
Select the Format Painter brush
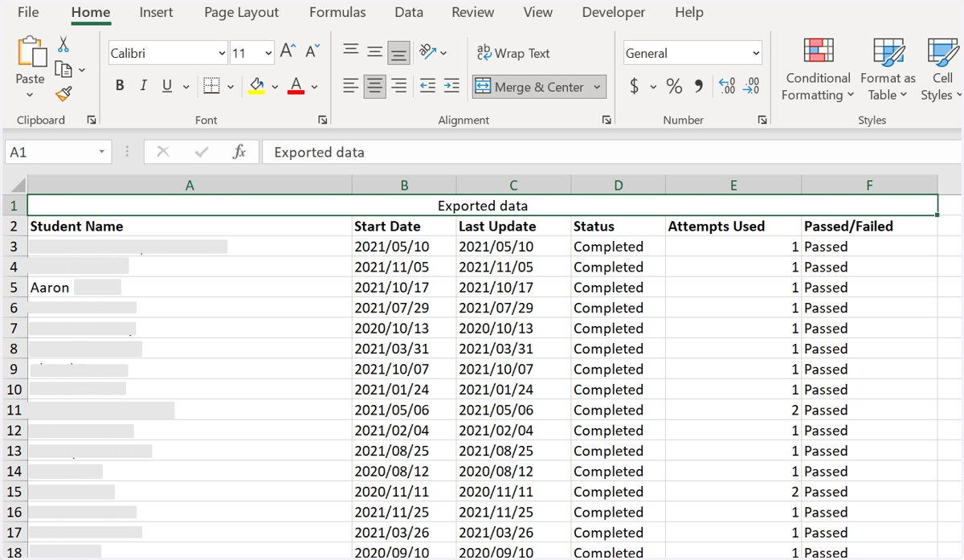(x=63, y=95)
